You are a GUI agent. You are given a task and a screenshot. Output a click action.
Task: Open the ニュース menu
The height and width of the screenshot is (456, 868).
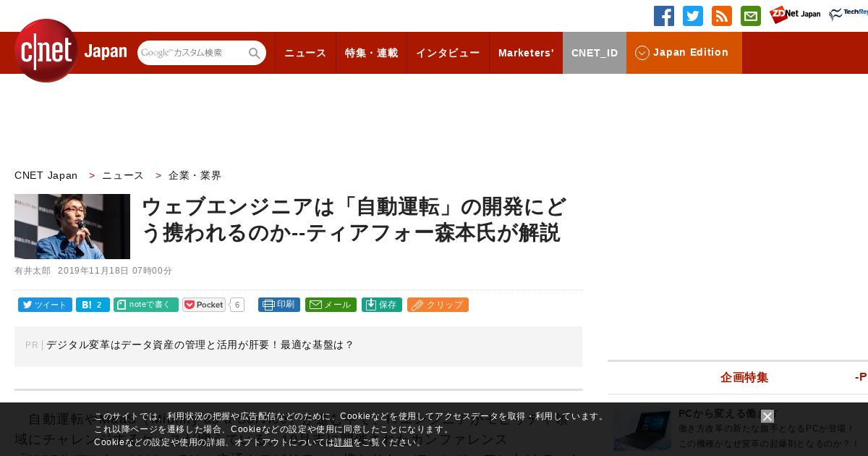[305, 53]
